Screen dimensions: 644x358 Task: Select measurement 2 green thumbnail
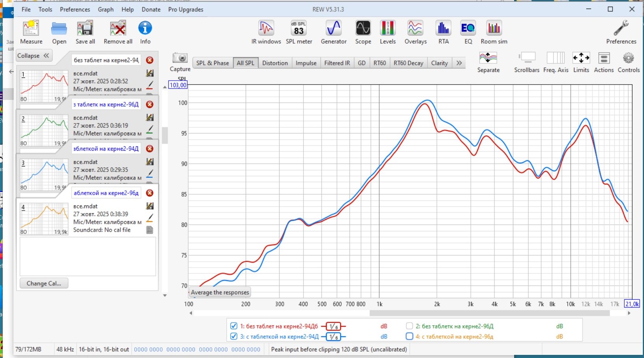pyautogui.click(x=44, y=131)
